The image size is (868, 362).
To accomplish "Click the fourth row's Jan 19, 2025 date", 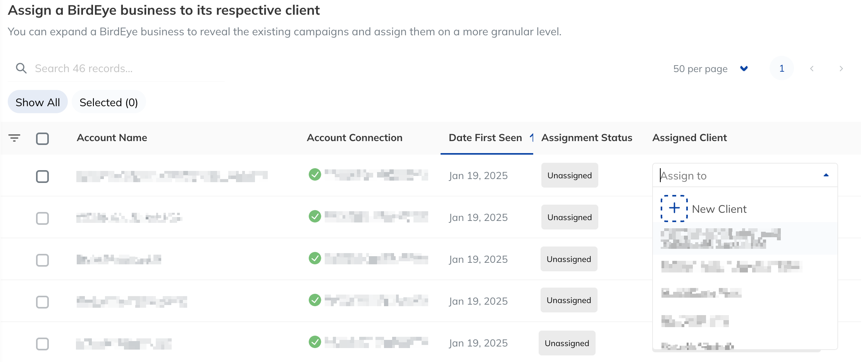I will click(478, 301).
